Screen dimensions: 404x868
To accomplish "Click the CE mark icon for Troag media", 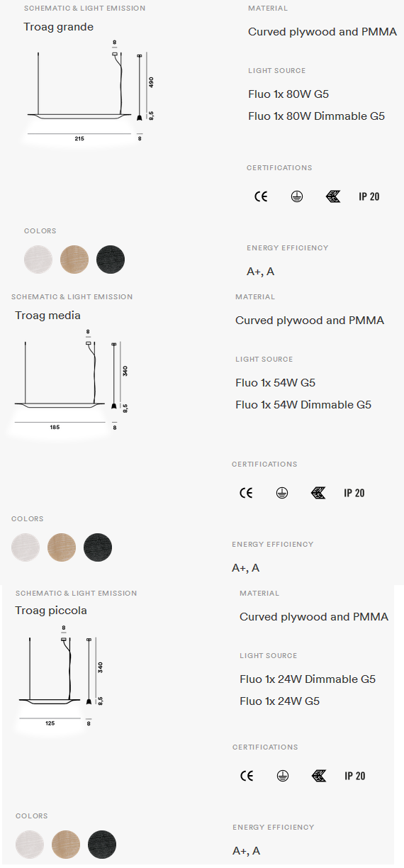I will (x=246, y=493).
